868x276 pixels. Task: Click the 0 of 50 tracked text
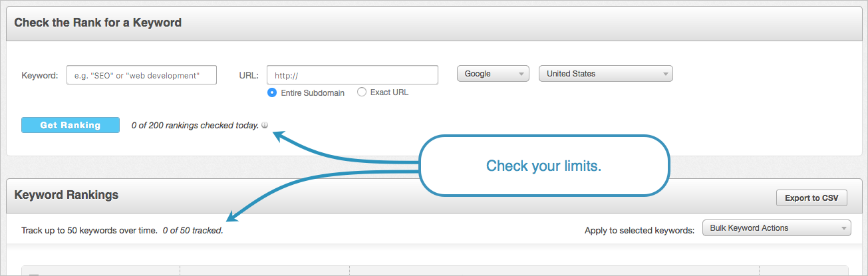coord(193,231)
